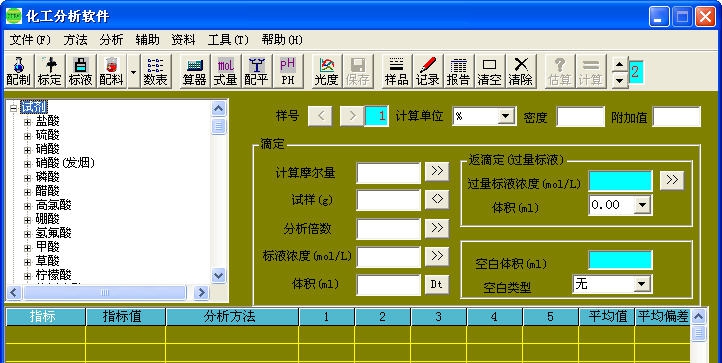Click >> button beside 标液浓度(mol/L)
This screenshot has height=363, width=722.
click(437, 256)
